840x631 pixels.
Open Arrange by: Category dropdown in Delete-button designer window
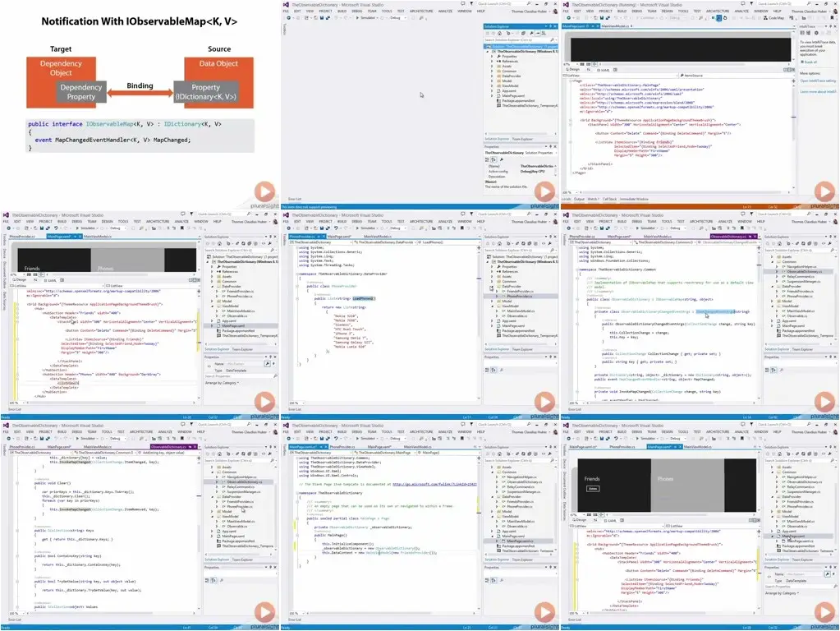click(x=783, y=593)
